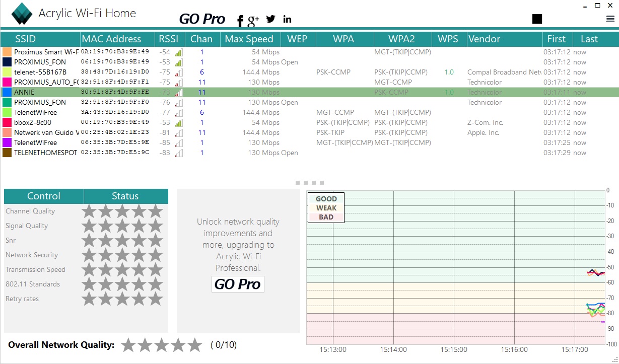
Task: Open the LinkedIn icon
Action: pyautogui.click(x=287, y=19)
